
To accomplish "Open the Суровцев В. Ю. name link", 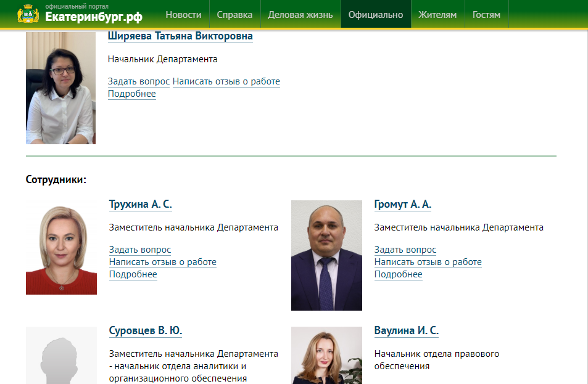I will 146,331.
